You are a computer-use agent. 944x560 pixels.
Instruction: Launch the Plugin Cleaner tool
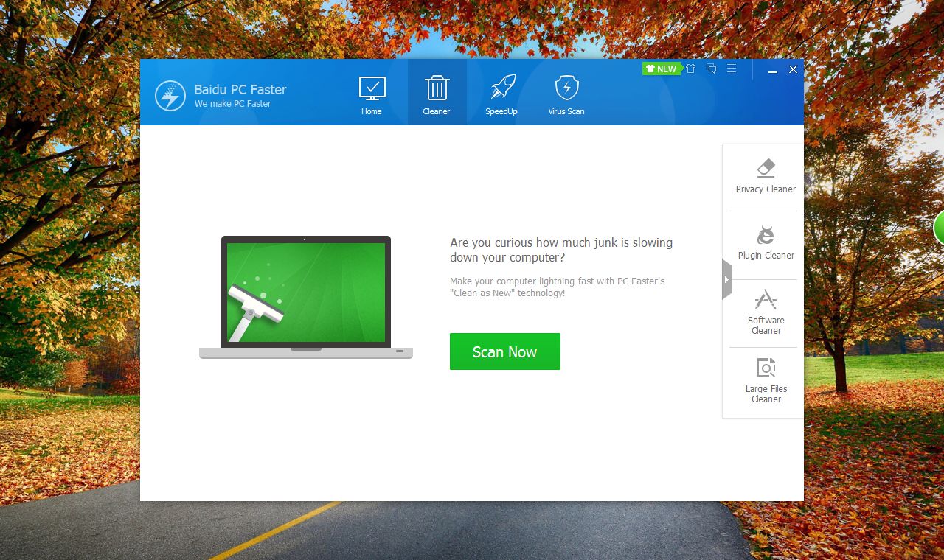[766, 243]
